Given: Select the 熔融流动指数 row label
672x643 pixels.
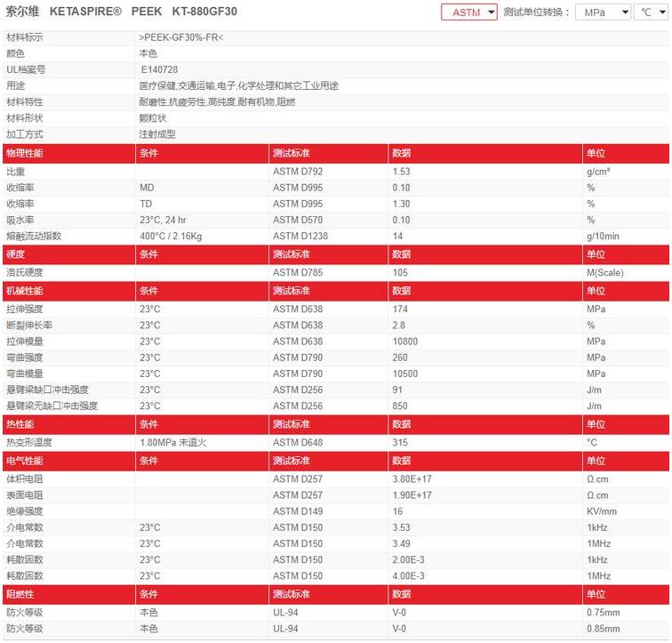Looking at the screenshot, I should 36,236.
